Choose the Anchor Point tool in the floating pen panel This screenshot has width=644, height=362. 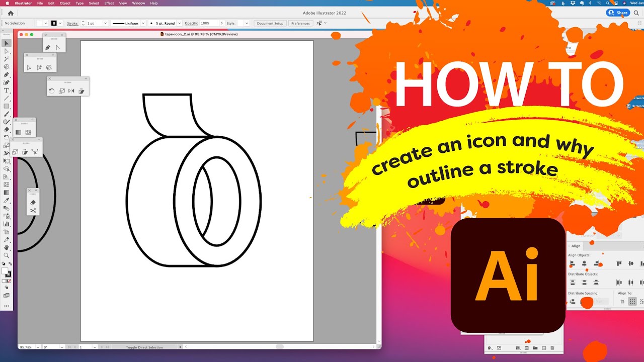[57, 48]
